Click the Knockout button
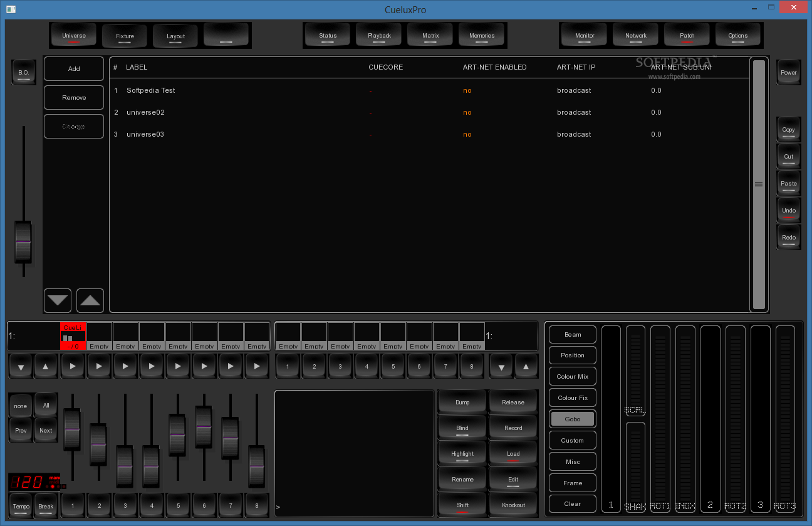812x526 pixels. click(x=513, y=505)
